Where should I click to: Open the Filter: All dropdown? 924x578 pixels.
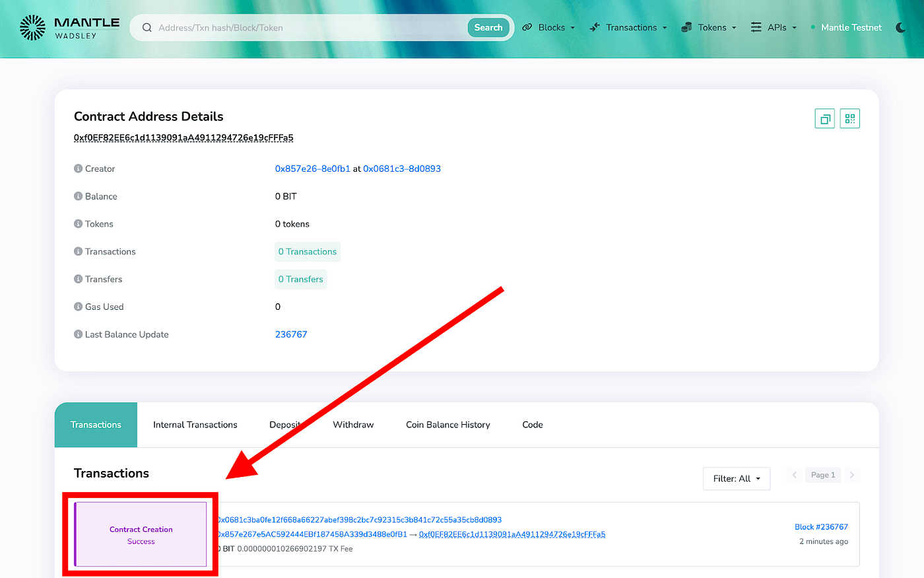point(737,478)
